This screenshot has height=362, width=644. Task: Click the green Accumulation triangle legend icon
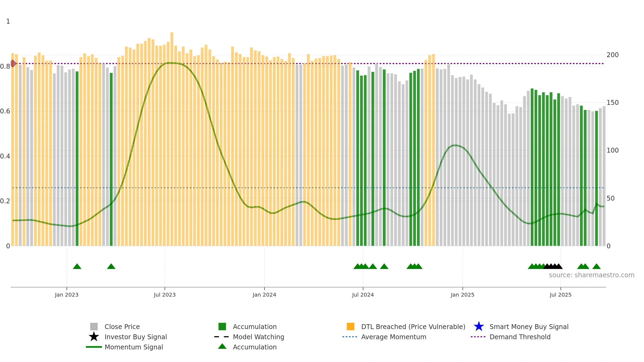click(222, 346)
